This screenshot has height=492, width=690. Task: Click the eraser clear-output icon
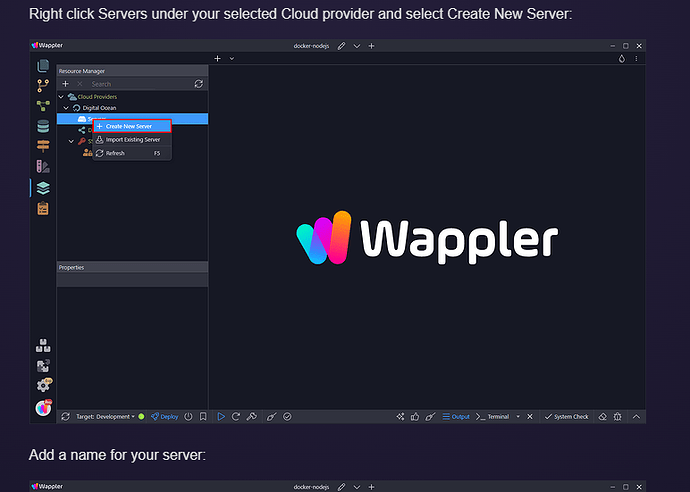(x=602, y=416)
